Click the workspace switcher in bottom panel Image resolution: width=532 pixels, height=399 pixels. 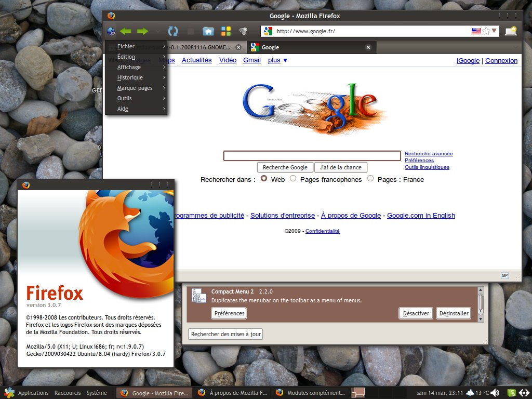pos(358,393)
